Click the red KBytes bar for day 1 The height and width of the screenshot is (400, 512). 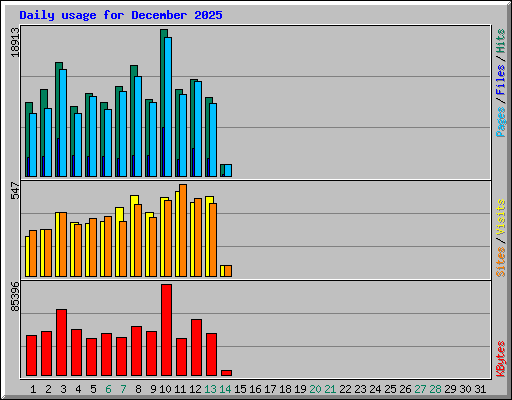point(31,356)
